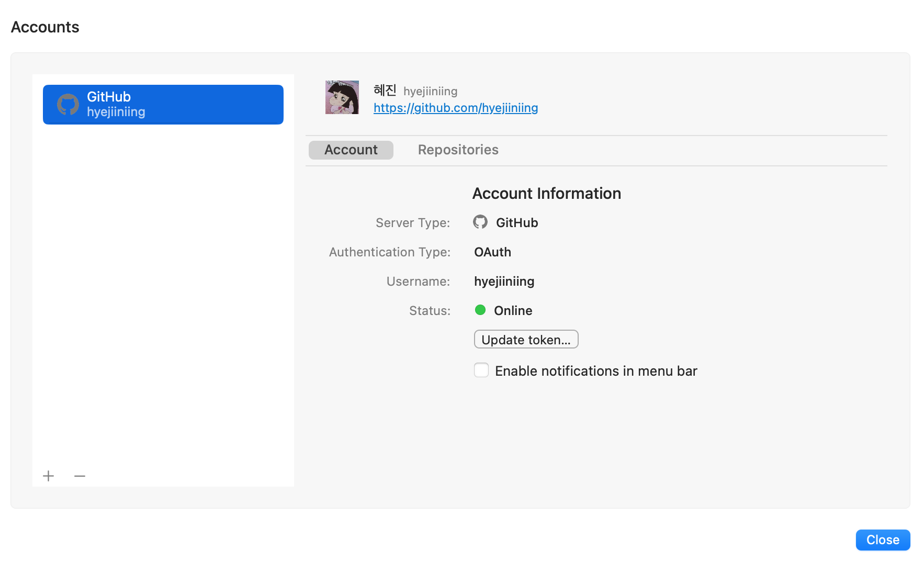Viewport: 924px width, 562px height.
Task: Click the GitHub logo in the sidebar account
Action: click(x=68, y=105)
